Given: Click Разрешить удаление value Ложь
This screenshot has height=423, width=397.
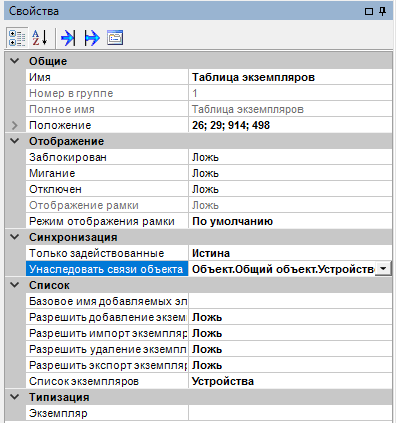Looking at the screenshot, I should coord(207,349).
